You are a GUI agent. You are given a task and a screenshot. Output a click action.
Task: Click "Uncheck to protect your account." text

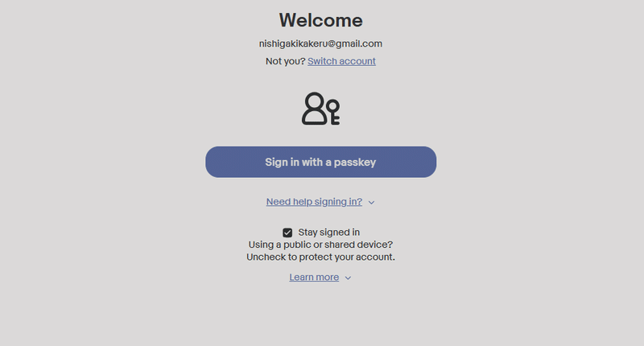pyautogui.click(x=320, y=257)
